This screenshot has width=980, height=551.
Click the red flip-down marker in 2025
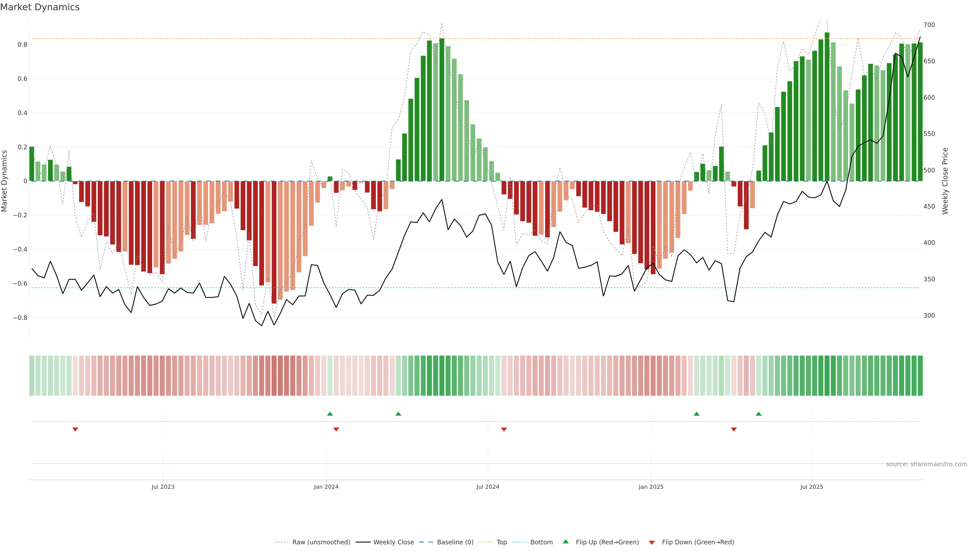[734, 429]
